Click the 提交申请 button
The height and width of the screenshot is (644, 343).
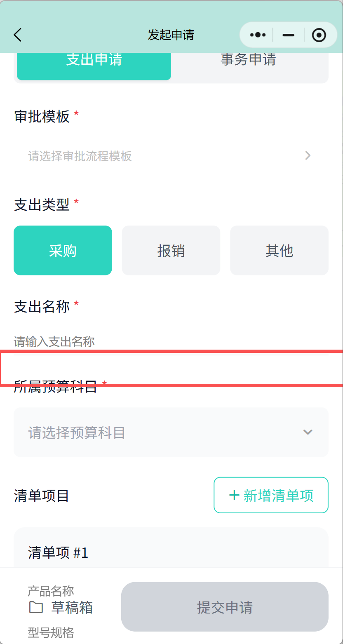225,607
